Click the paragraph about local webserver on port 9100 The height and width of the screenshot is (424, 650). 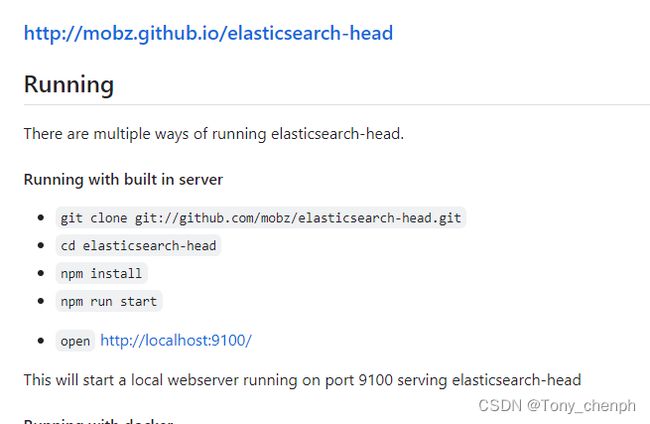(x=302, y=380)
